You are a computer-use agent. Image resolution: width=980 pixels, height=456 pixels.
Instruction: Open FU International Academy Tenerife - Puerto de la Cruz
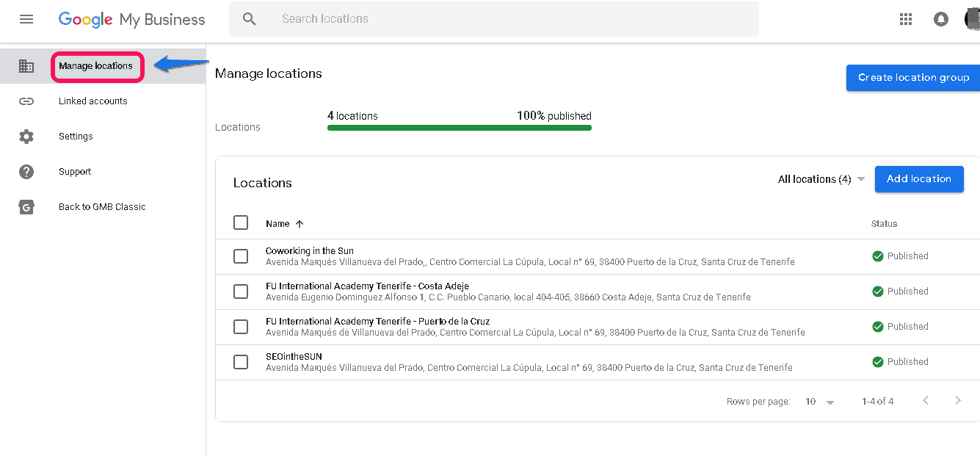click(x=377, y=322)
